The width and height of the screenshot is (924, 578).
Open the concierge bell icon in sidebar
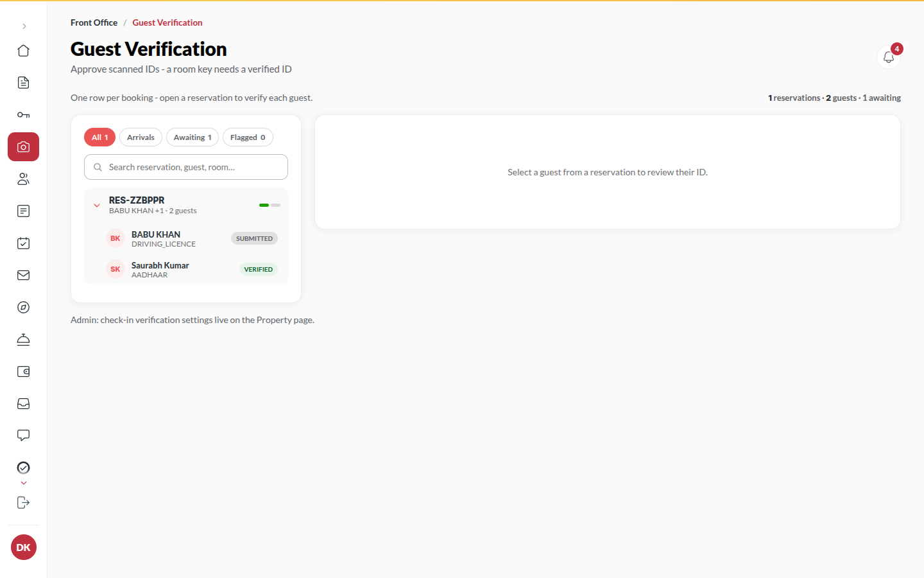24,340
